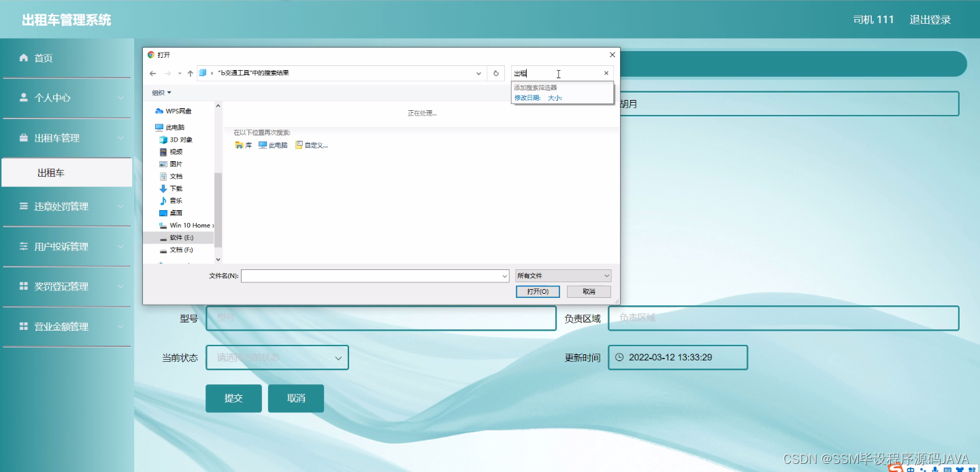
Task: Expand the 个人中心 sidebar section
Action: pyautogui.click(x=66, y=97)
